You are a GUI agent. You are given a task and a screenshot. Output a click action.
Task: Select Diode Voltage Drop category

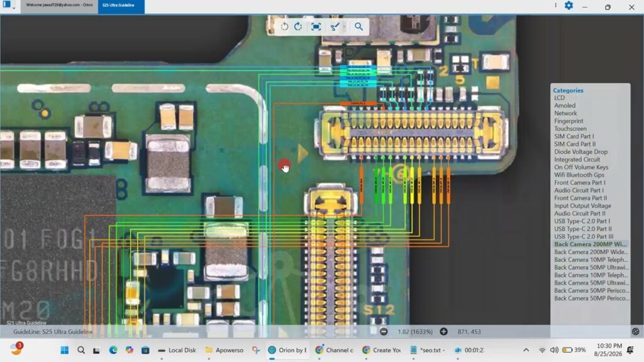point(580,152)
